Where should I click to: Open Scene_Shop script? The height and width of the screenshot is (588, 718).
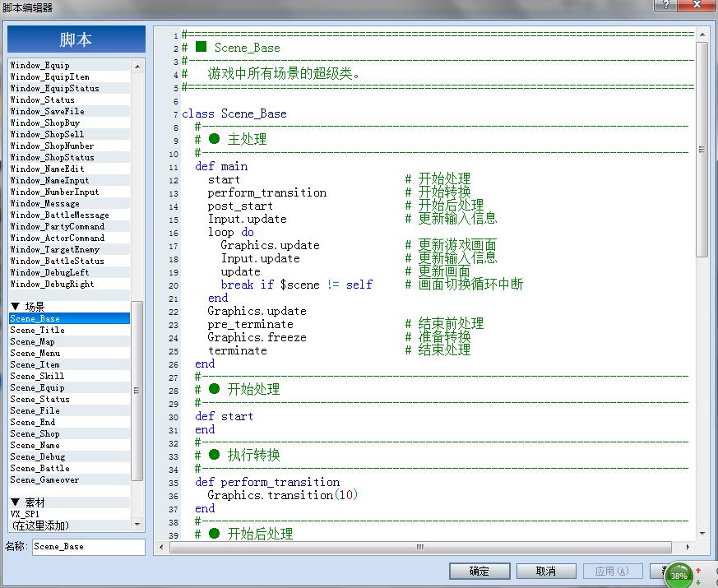tap(70, 433)
